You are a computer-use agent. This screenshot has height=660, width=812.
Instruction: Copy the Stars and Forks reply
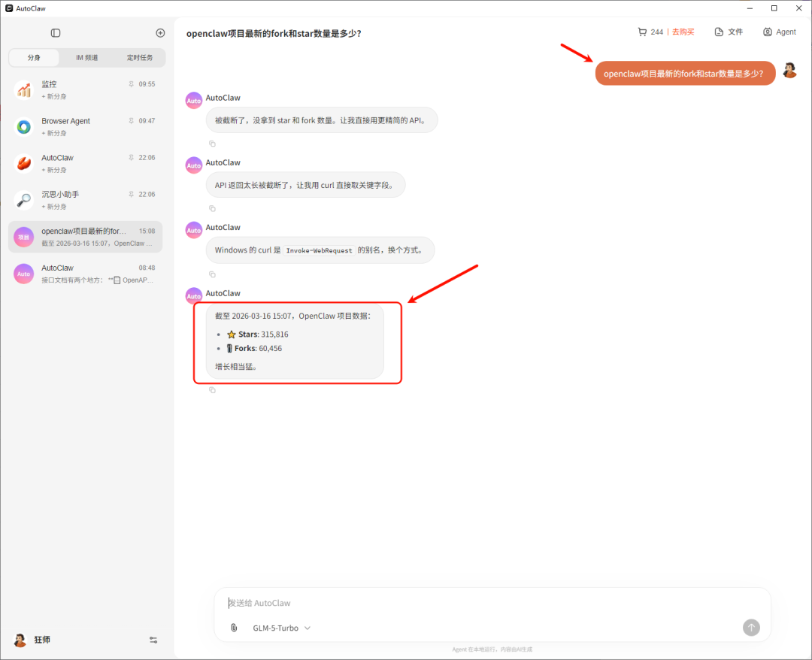(212, 390)
